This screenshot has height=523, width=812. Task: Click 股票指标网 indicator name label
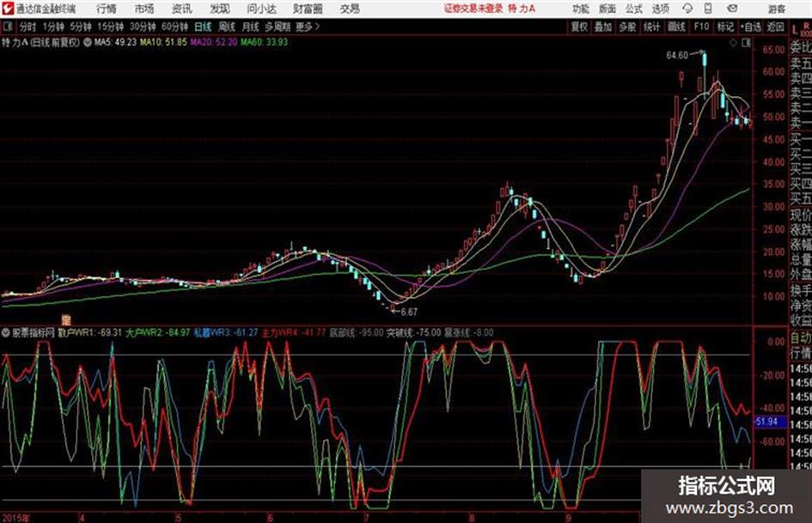[x=34, y=332]
